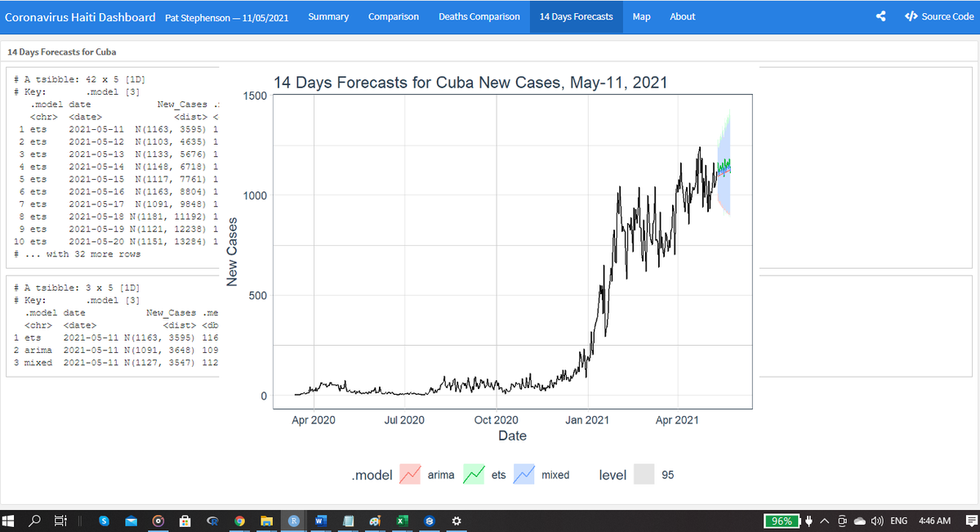The image size is (980, 532).
Task: Open Google Chrome from the taskbar
Action: click(x=239, y=521)
